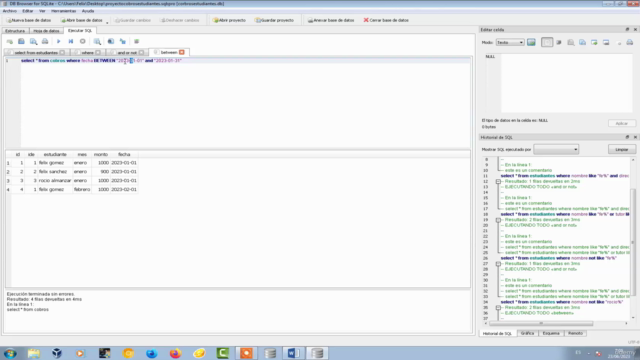Click the print icon in Editar celda

630,42
